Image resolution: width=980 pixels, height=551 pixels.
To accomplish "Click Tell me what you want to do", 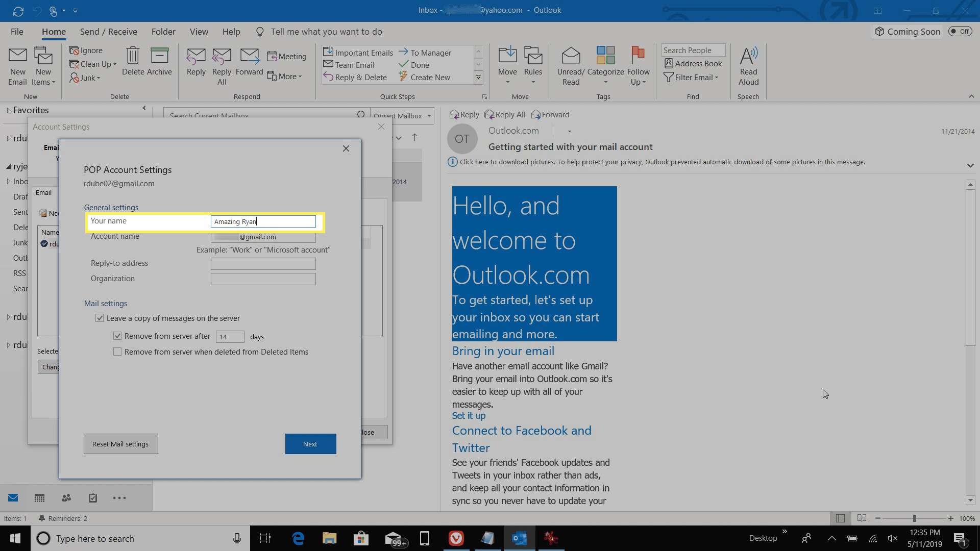I will (326, 32).
